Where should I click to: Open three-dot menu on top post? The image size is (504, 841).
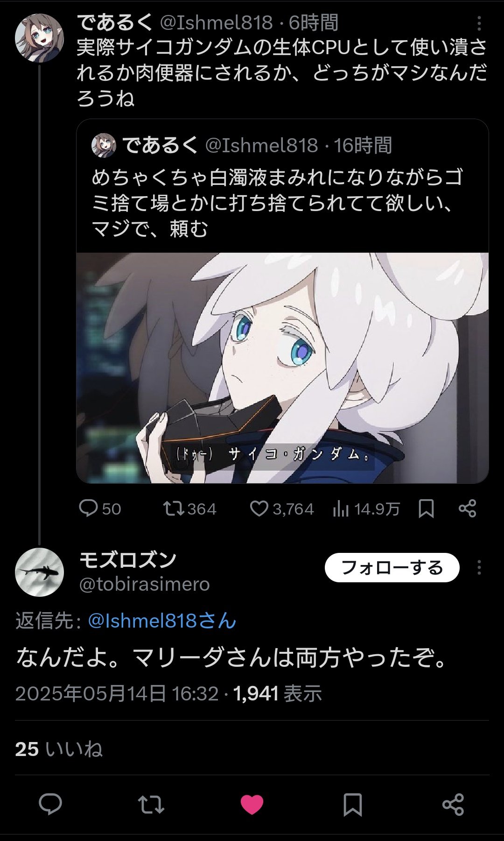point(479,23)
